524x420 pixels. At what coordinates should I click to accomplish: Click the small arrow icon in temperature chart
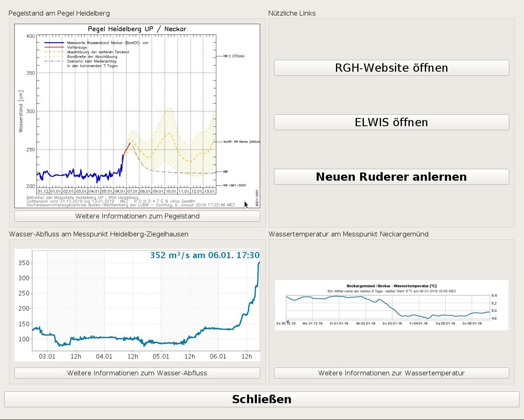pyautogui.click(x=287, y=322)
